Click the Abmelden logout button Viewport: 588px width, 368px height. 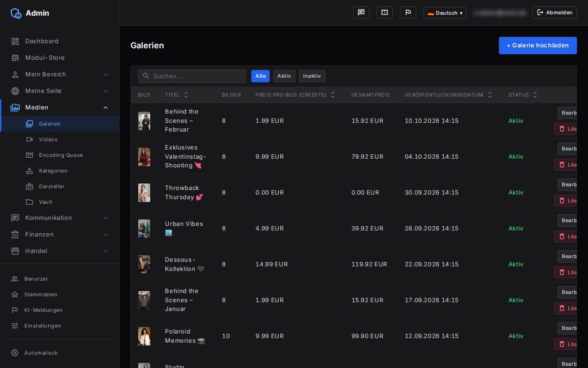[x=554, y=13]
